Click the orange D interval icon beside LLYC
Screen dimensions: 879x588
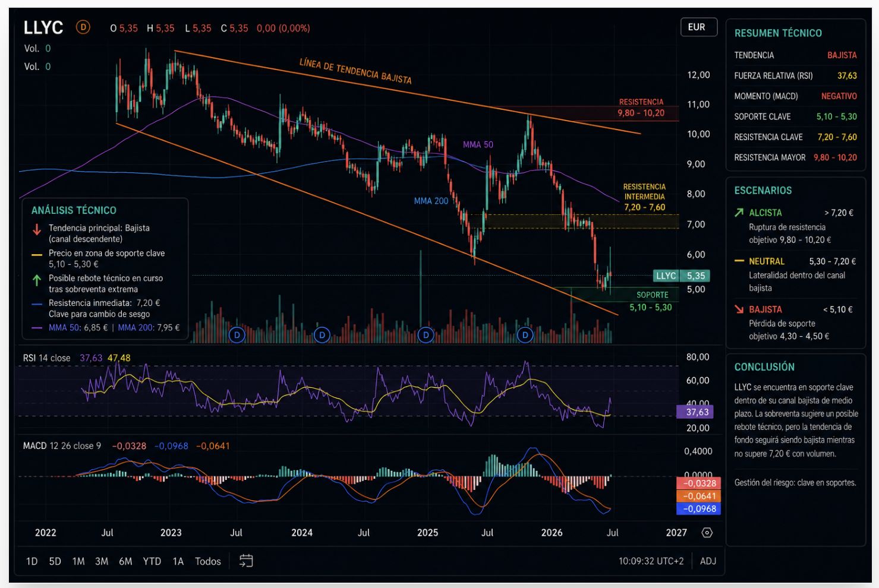83,27
